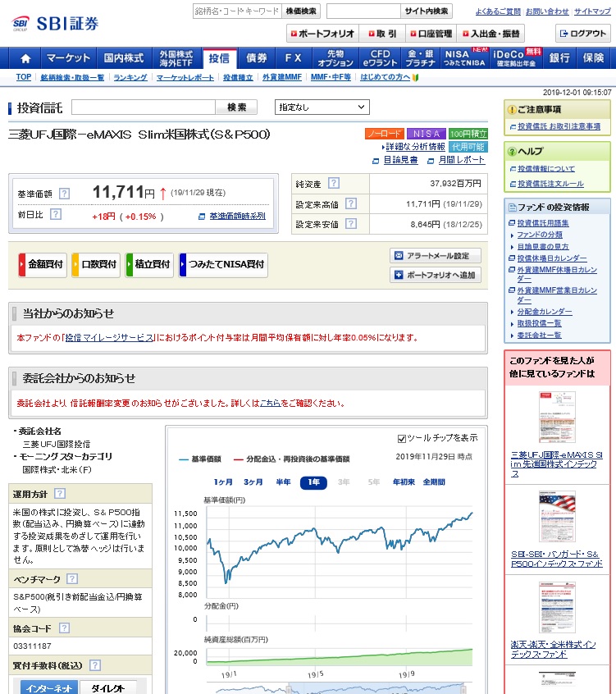Click the 100円積立 green badge
This screenshot has width=616, height=694.
pos(468,134)
